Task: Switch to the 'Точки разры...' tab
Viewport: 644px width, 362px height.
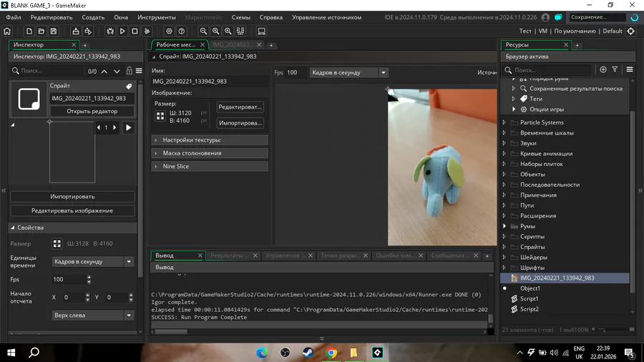Action: [x=340, y=255]
